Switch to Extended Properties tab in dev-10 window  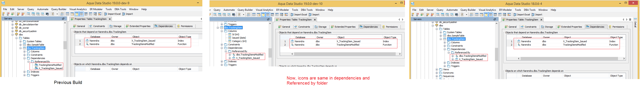click(x=343, y=27)
